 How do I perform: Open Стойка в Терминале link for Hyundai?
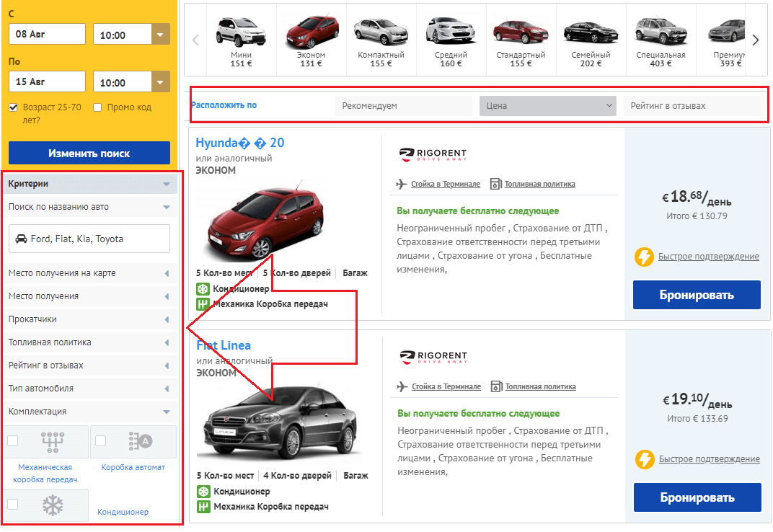click(x=446, y=184)
